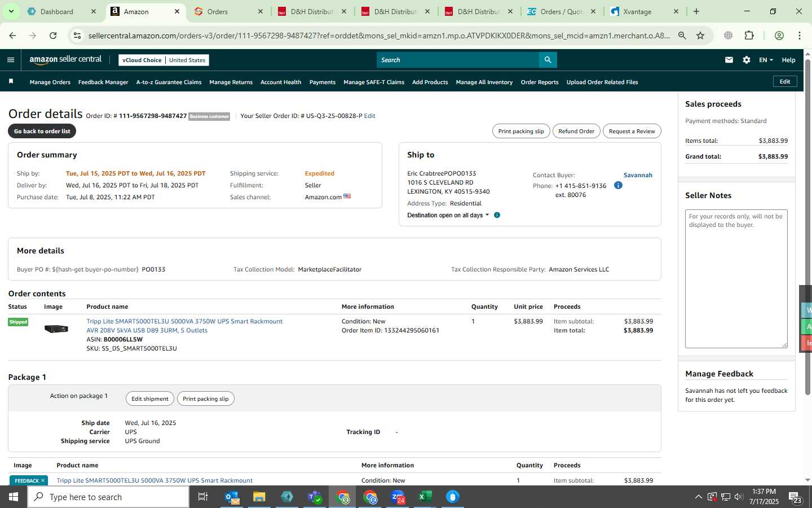Click Print packing slip in Package 1
812x508 pixels.
pos(206,398)
